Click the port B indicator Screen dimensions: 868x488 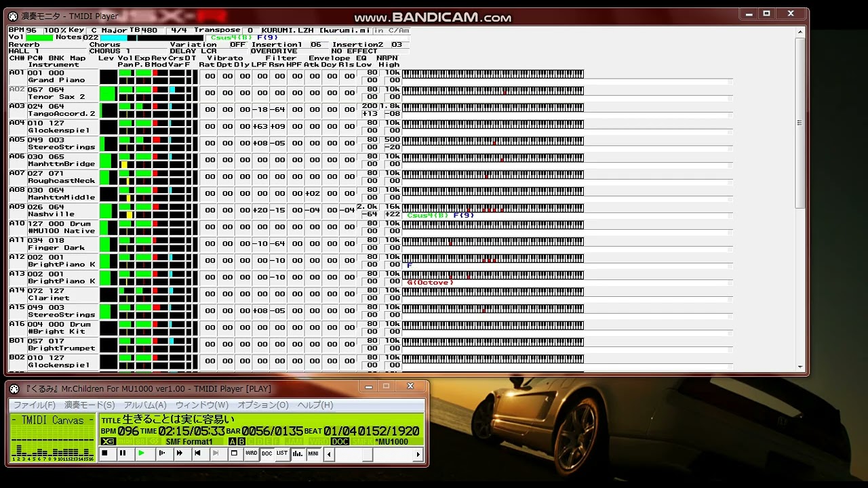pos(241,442)
